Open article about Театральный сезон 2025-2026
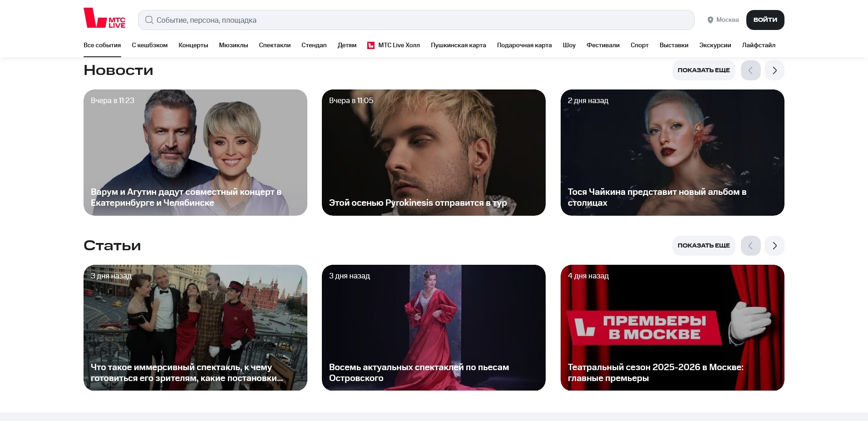The height and width of the screenshot is (421, 868). [672, 327]
